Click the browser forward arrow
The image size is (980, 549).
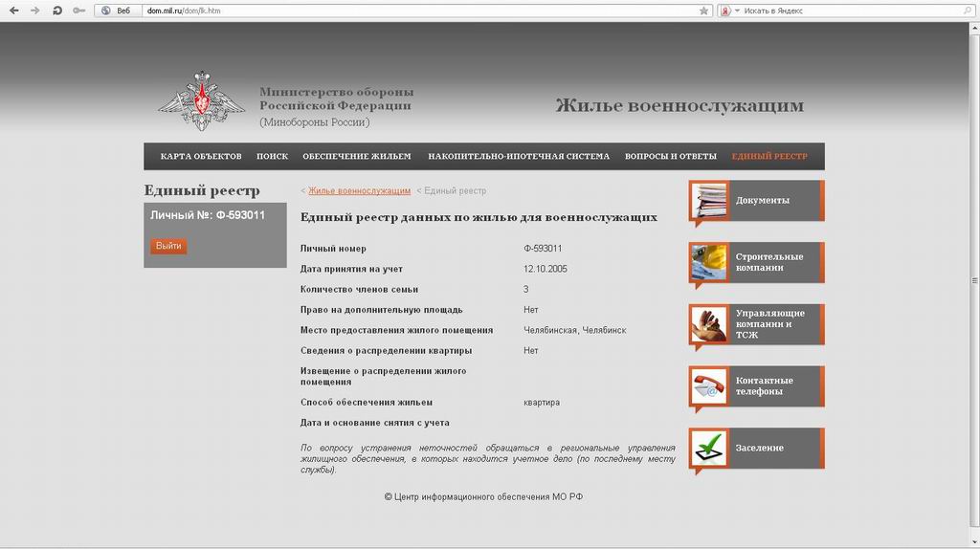coord(35,11)
